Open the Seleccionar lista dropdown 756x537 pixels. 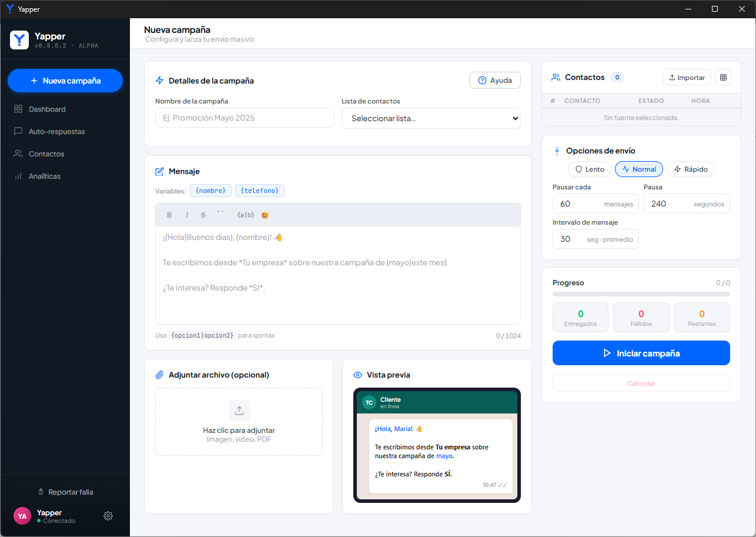click(x=431, y=118)
